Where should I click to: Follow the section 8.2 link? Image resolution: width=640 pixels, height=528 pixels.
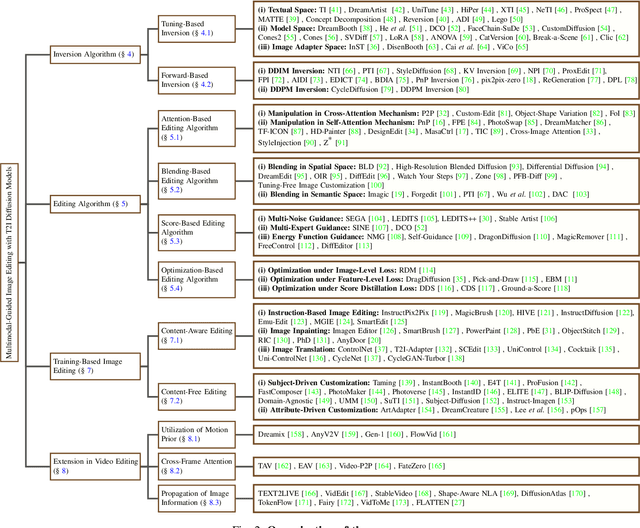tap(174, 471)
